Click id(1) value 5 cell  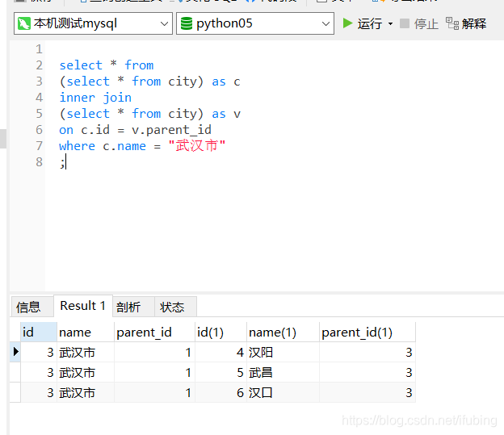coord(220,372)
